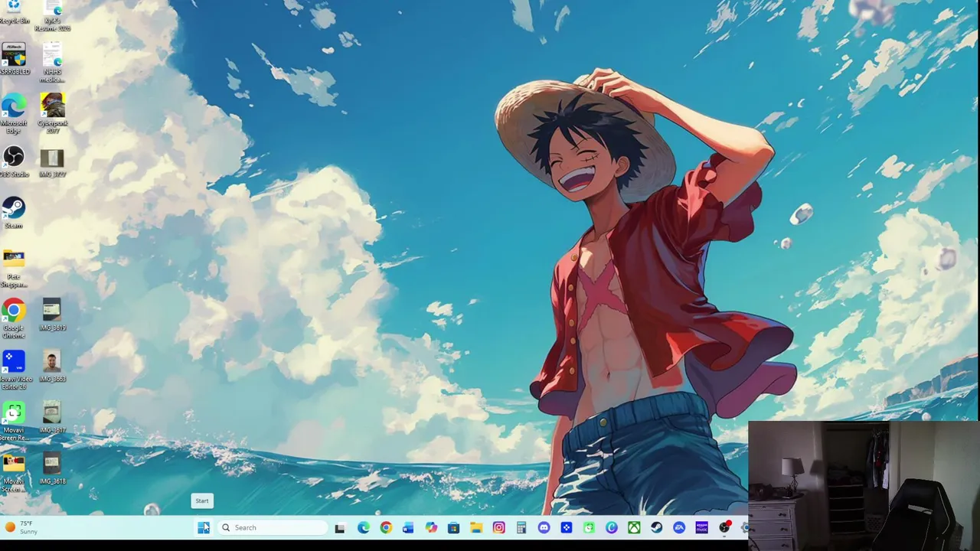Open Copilot from the taskbar
This screenshot has width=980, height=551.
[x=431, y=527]
